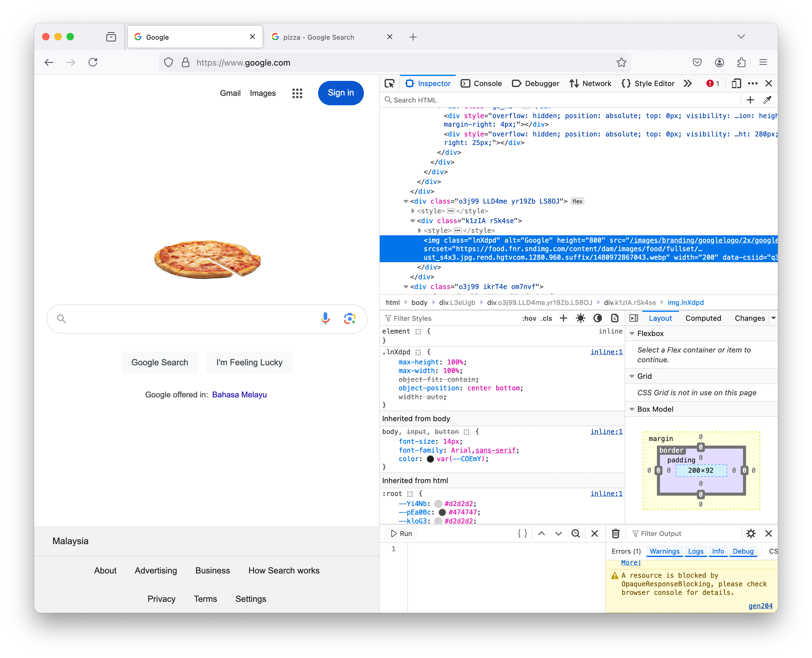The height and width of the screenshot is (658, 812).
Task: Click #d2d2d2 swatch for --Yi4Nb
Action: (x=438, y=504)
